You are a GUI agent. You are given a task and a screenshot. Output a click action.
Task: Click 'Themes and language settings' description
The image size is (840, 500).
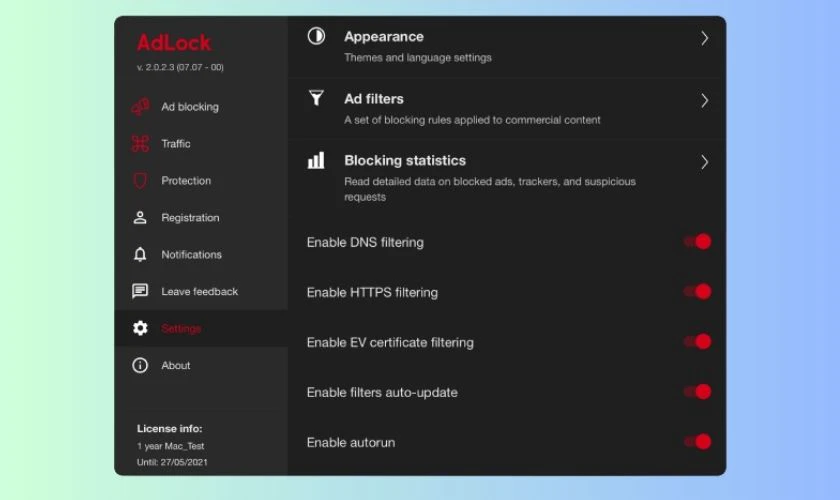tap(417, 57)
